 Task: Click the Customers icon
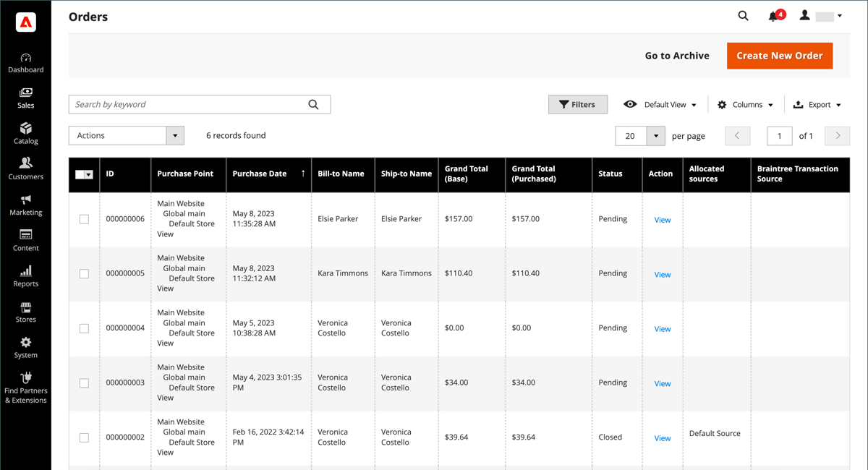pos(25,168)
